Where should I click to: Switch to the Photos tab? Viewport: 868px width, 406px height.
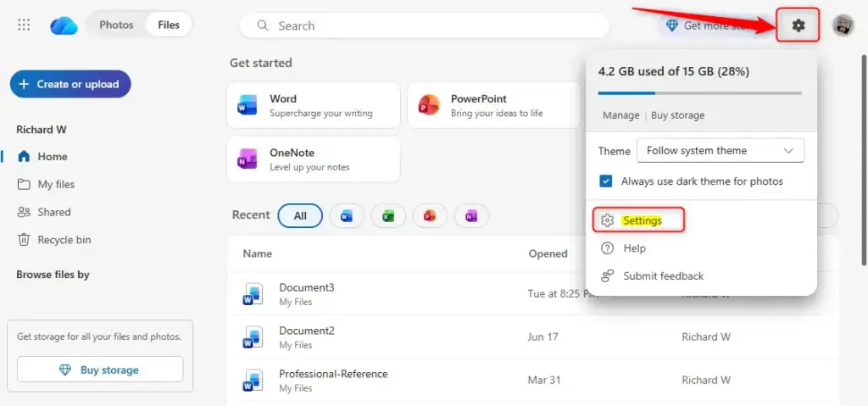[116, 25]
